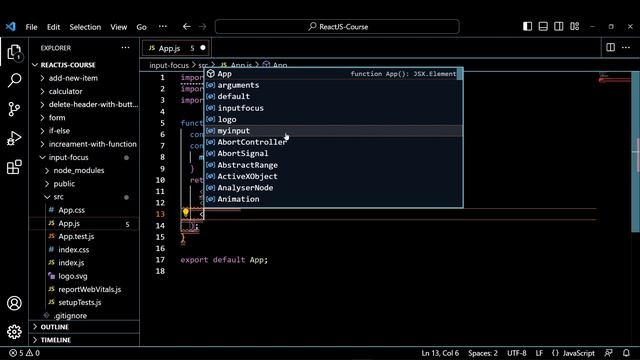Select the myinput autocomplete suggestion
Image resolution: width=640 pixels, height=360 pixels.
coord(333,131)
